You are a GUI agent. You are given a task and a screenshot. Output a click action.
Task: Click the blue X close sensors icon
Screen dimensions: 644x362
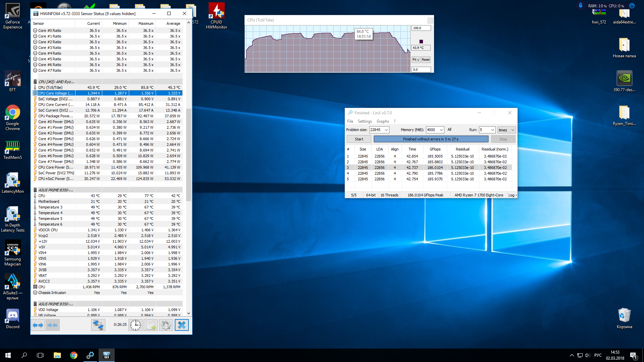point(181,325)
